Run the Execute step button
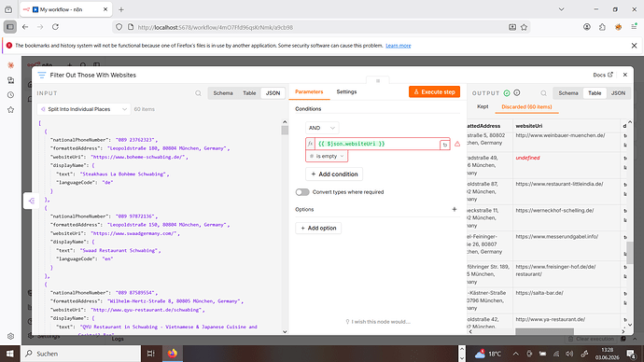The height and width of the screenshot is (362, 644). (x=434, y=92)
